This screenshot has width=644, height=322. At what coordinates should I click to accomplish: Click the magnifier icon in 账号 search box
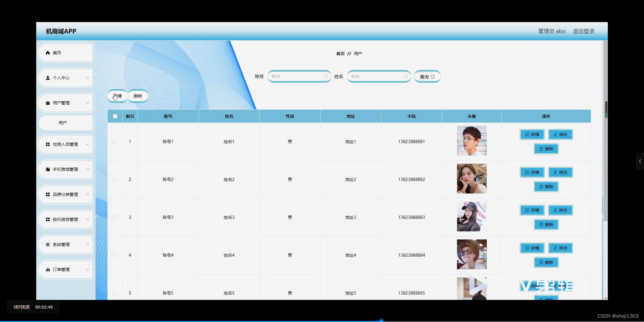coord(326,76)
